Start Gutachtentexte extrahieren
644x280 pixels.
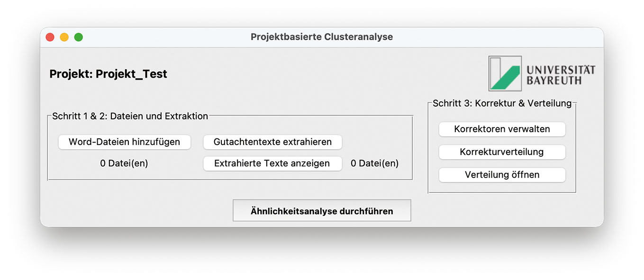(x=272, y=142)
